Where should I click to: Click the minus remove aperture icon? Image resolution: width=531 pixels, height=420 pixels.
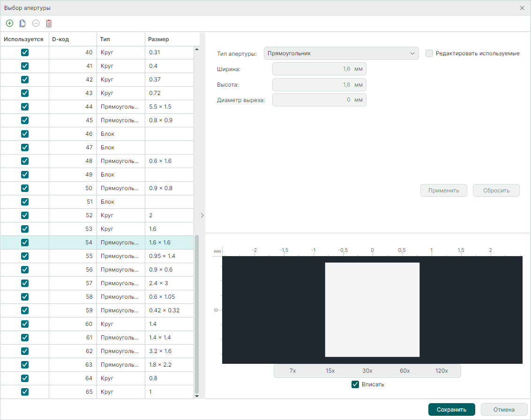point(36,23)
